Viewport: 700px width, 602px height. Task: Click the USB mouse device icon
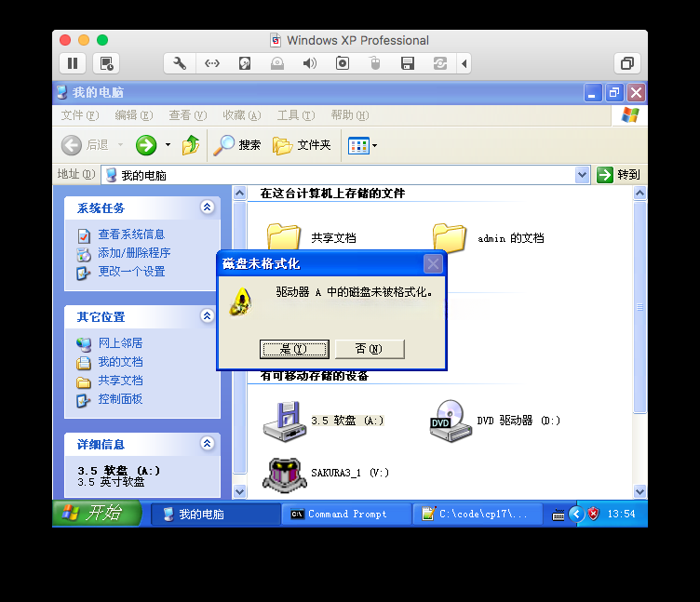pyautogui.click(x=375, y=63)
